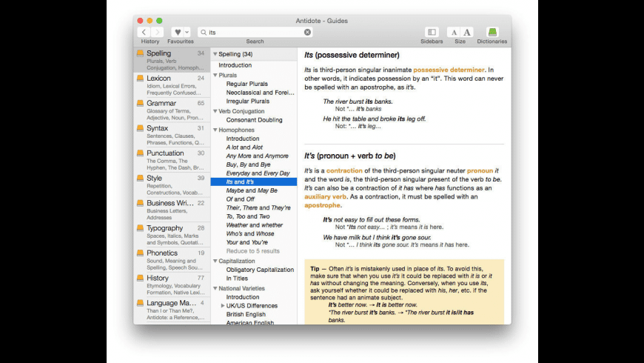Screen dimensions: 644x363
Task: Open Regular Plurals article
Action: click(x=246, y=84)
